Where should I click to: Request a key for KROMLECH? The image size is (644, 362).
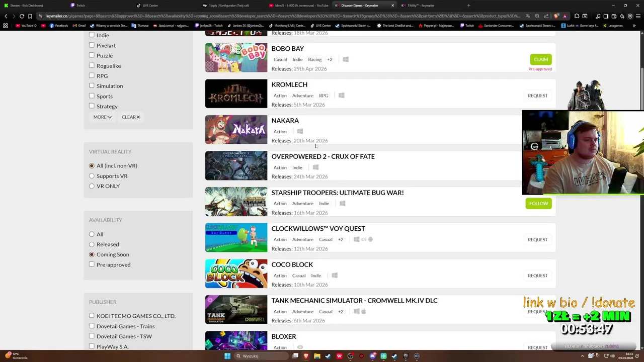click(537, 96)
